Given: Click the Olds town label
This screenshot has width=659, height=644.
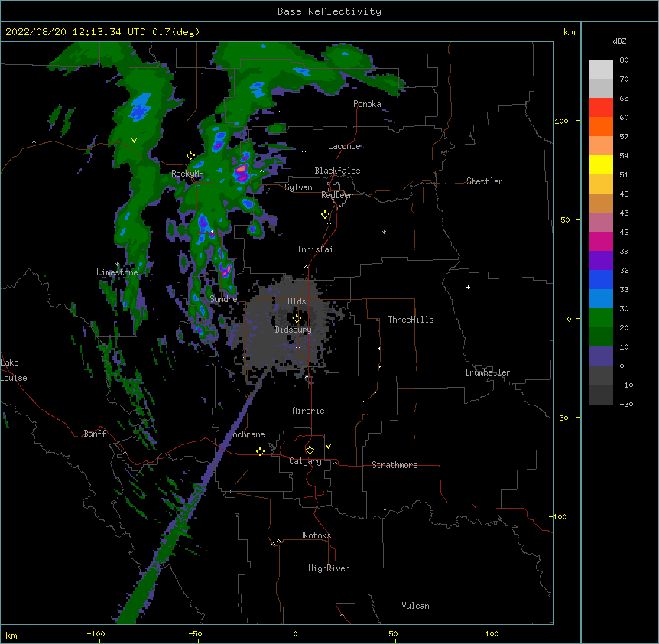Looking at the screenshot, I should pyautogui.click(x=297, y=301).
